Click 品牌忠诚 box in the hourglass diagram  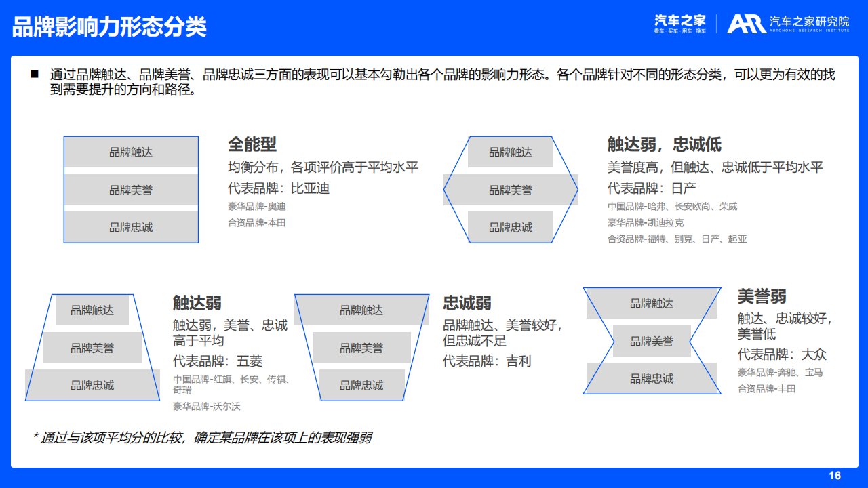point(652,378)
